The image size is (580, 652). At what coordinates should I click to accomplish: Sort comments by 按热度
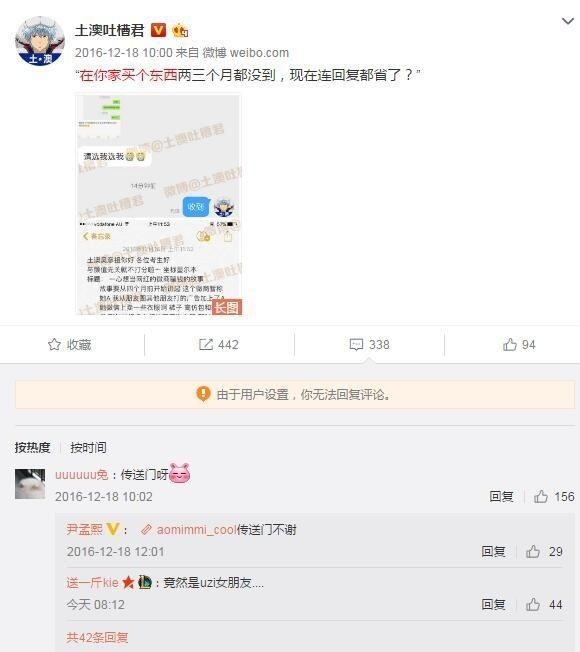click(32, 447)
